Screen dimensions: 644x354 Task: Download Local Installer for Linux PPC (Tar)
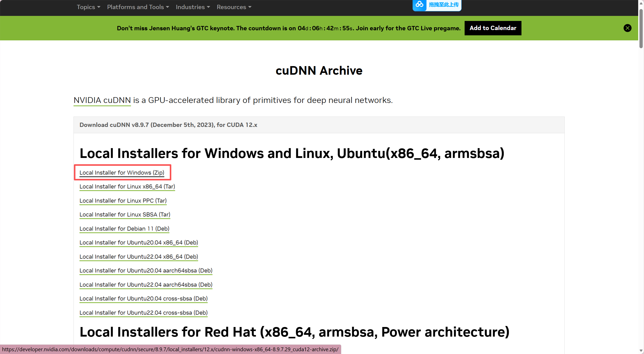point(123,201)
